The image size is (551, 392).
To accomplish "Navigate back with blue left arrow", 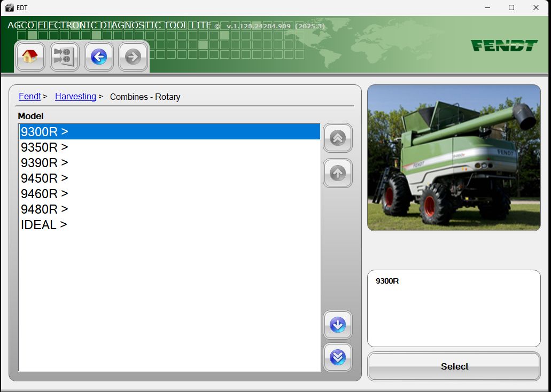I will point(99,57).
